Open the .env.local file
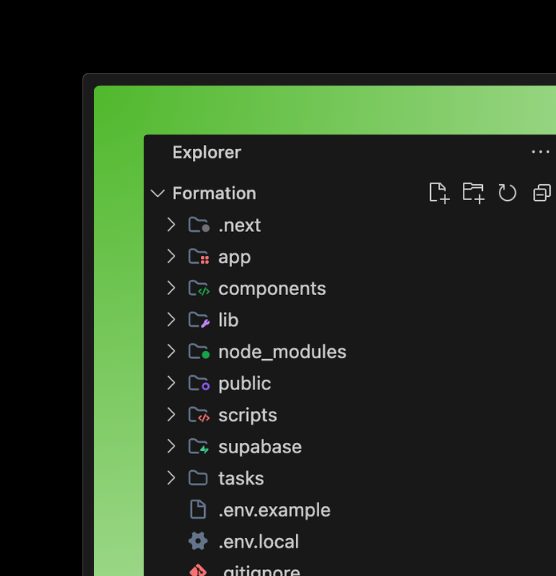Viewport: 556px width, 576px height. (259, 541)
